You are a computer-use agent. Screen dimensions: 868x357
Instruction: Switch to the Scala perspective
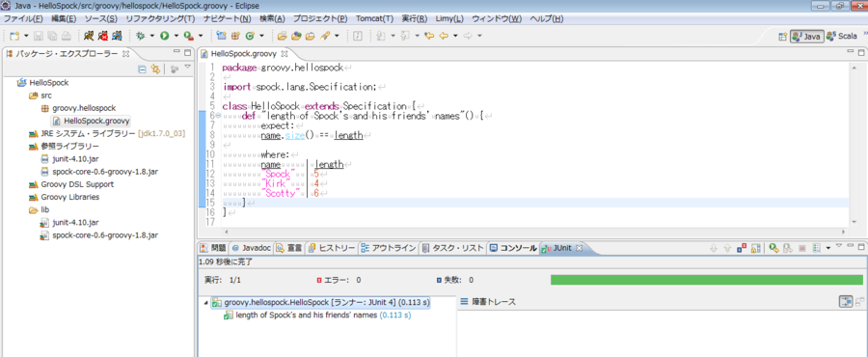[841, 37]
